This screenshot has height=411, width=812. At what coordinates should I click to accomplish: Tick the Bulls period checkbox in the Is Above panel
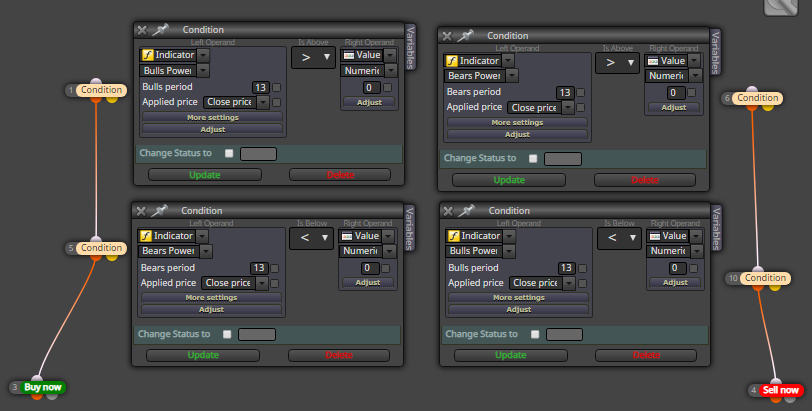pos(277,87)
